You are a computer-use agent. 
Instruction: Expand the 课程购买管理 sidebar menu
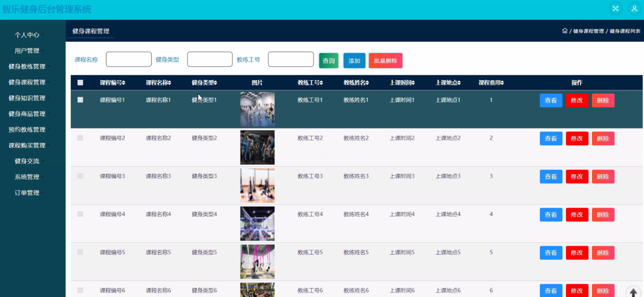coord(27,145)
